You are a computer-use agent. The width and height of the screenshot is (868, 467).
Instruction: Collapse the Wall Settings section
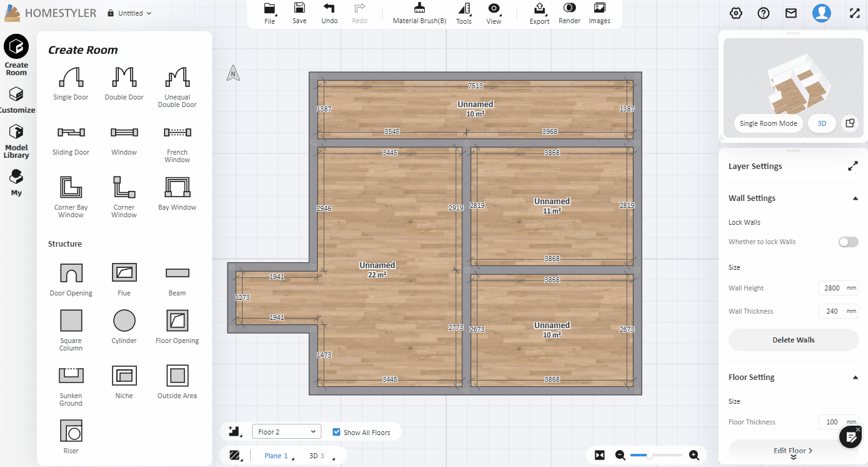coord(855,198)
